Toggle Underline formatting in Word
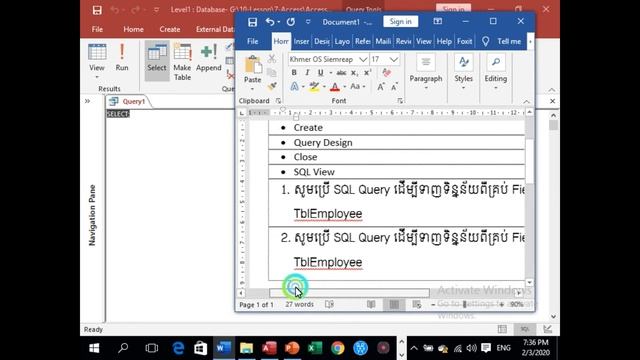Image resolution: width=640 pixels, height=360 pixels. pos(321,73)
